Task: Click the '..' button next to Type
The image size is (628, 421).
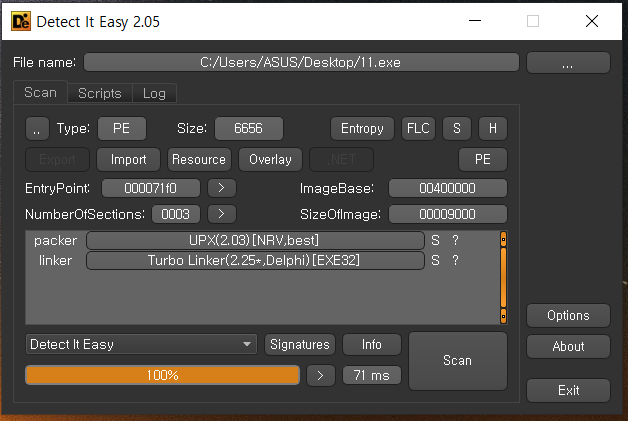Action: coord(37,129)
